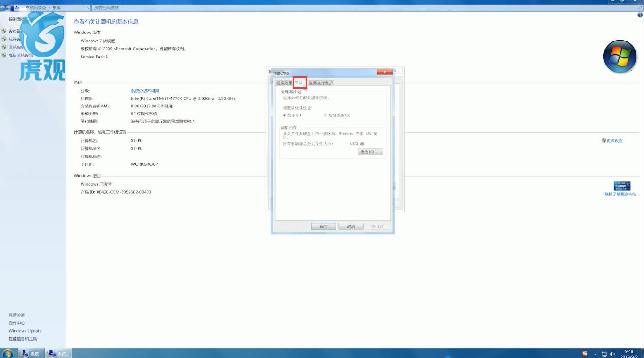644x358 pixels.
Task: Click the shield icon beside 更改设置
Action: tap(604, 140)
